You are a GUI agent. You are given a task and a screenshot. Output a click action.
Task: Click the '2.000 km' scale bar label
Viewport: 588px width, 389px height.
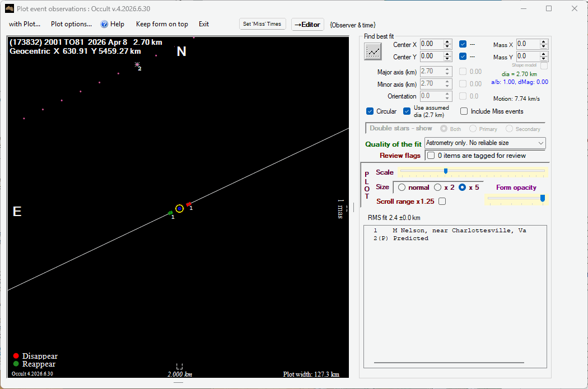point(180,374)
